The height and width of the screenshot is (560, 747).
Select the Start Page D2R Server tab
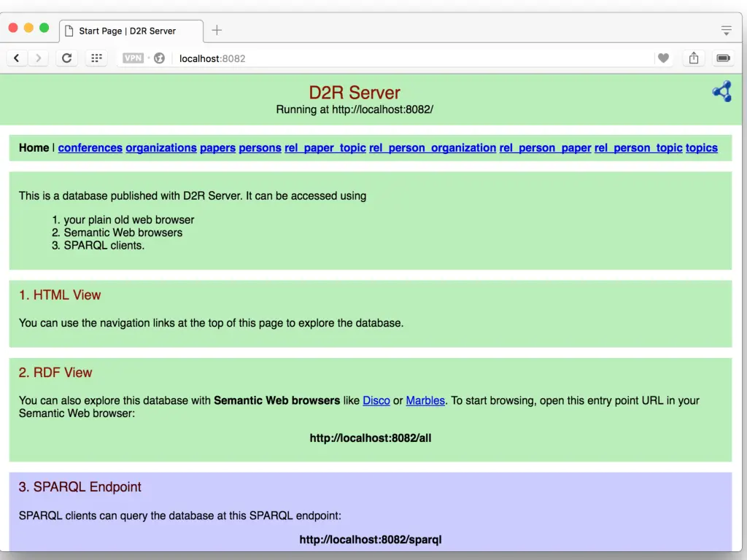pyautogui.click(x=128, y=31)
